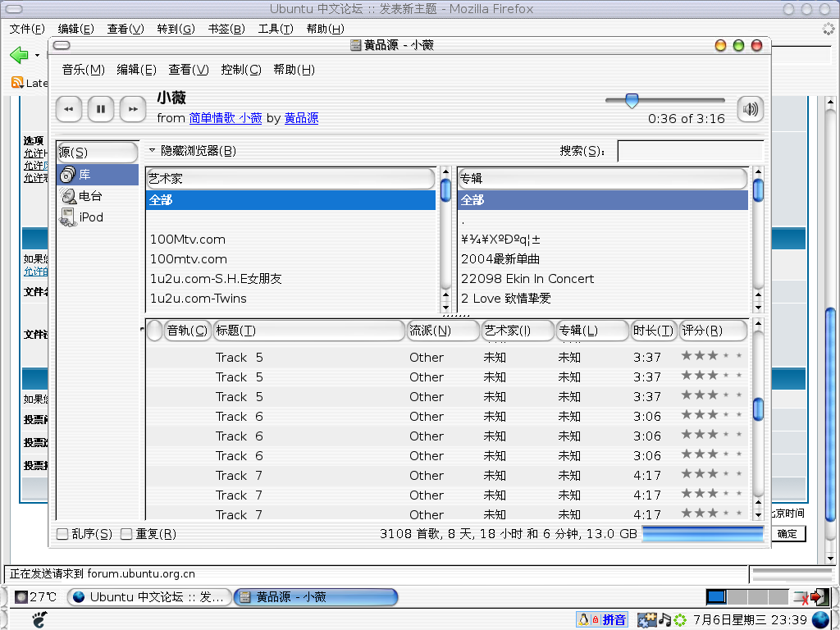Open the GNOME foot menu

point(39,620)
